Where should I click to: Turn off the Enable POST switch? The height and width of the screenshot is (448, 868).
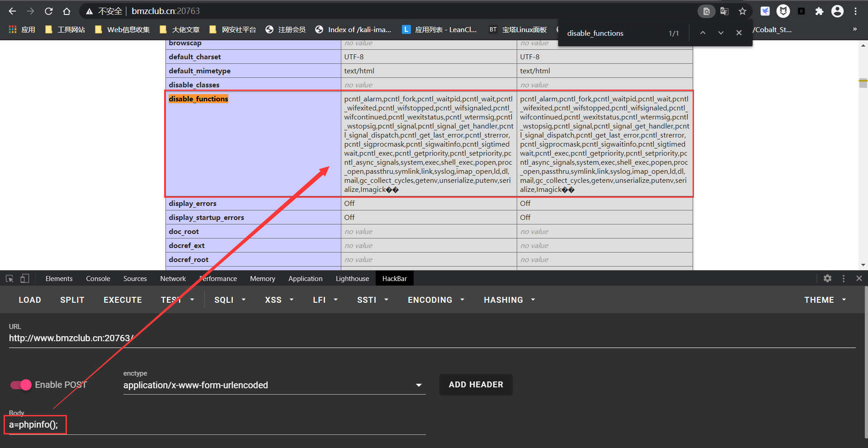click(21, 385)
